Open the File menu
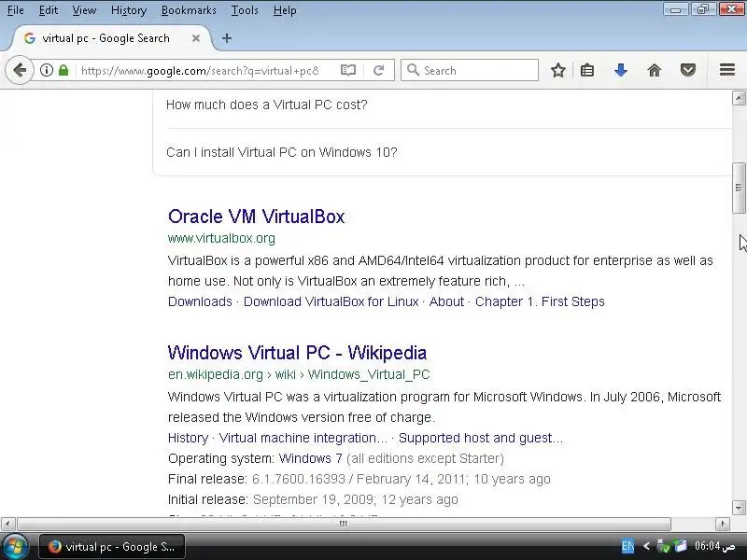Image resolution: width=747 pixels, height=560 pixels. (x=16, y=10)
